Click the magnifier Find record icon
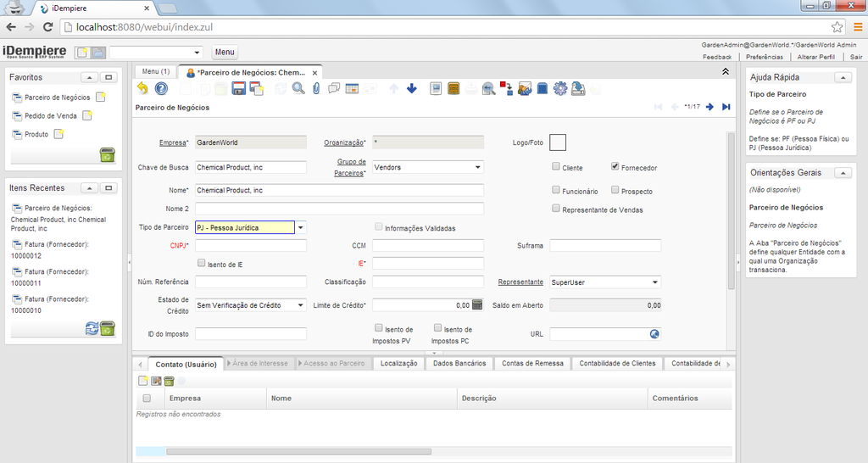 298,88
